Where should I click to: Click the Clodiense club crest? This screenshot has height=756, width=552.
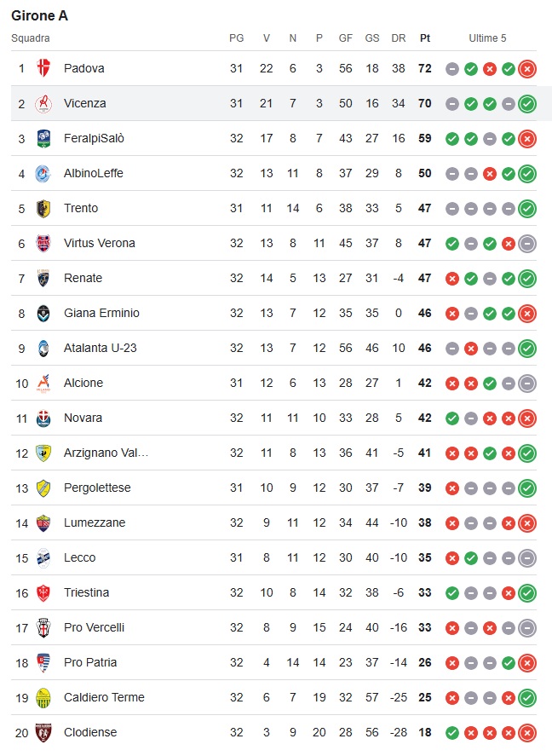[43, 732]
